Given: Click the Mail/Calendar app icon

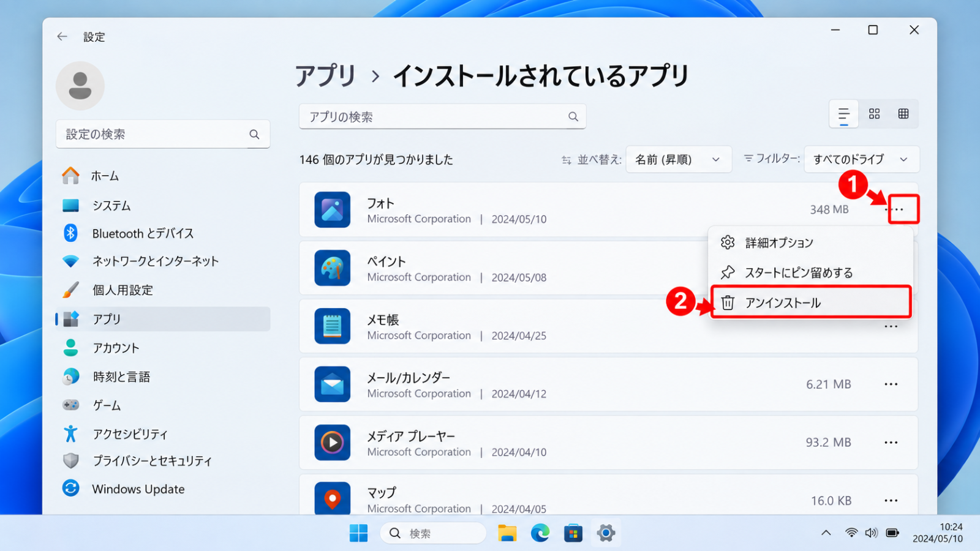Looking at the screenshot, I should [x=332, y=384].
